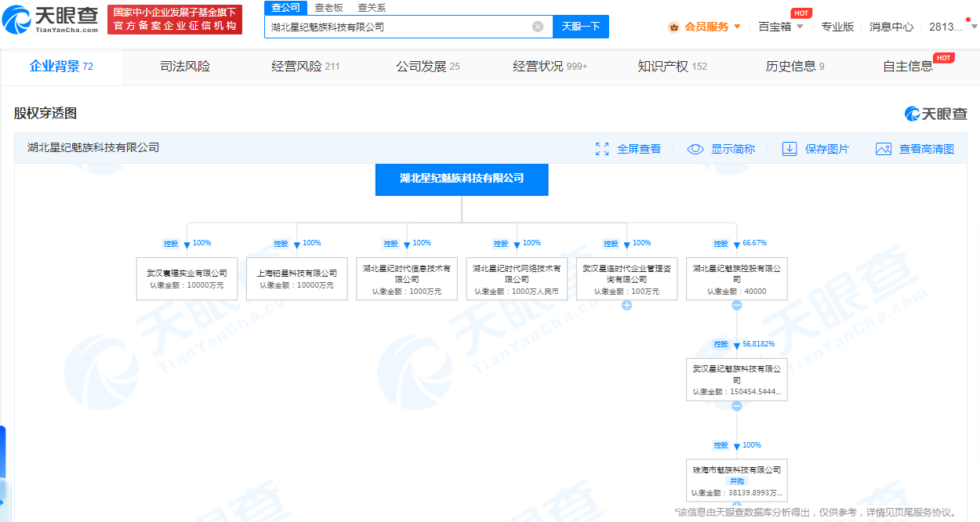This screenshot has height=522, width=980.
Task: Switch to the 查关系 search tab
Action: point(372,7)
